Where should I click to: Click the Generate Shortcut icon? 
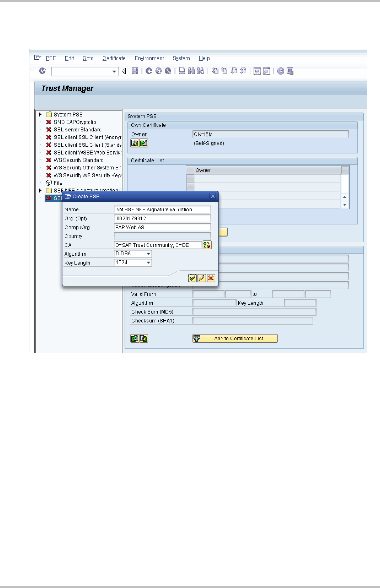pyautogui.click(x=266, y=71)
